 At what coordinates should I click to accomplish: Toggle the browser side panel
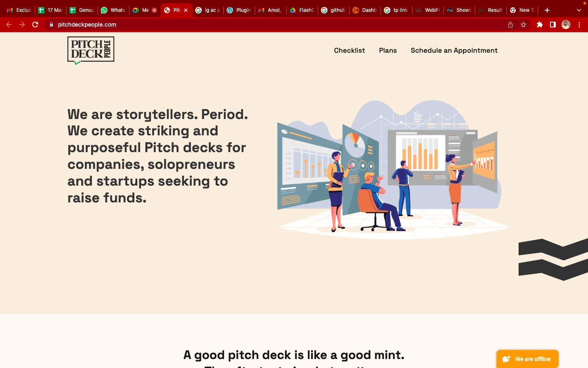tap(553, 25)
